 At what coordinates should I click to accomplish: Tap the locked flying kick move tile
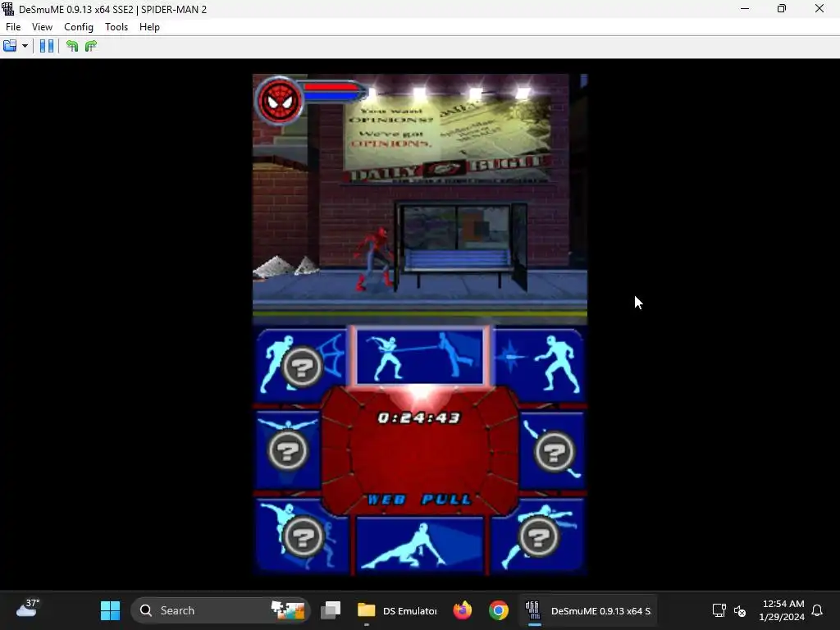(x=536, y=536)
